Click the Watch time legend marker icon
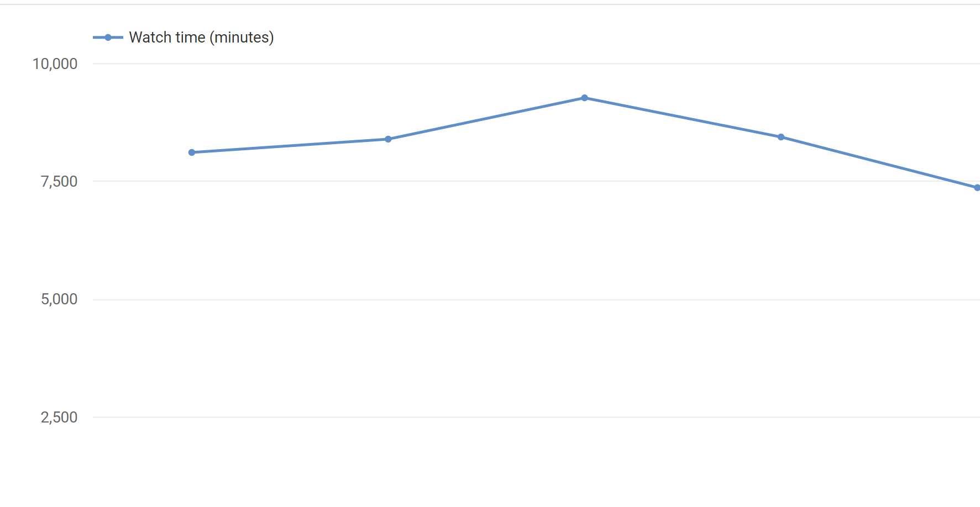 108,38
